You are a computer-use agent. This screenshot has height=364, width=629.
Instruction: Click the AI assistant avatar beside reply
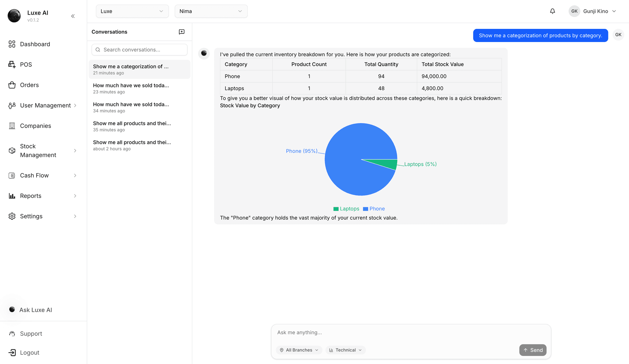(x=204, y=53)
